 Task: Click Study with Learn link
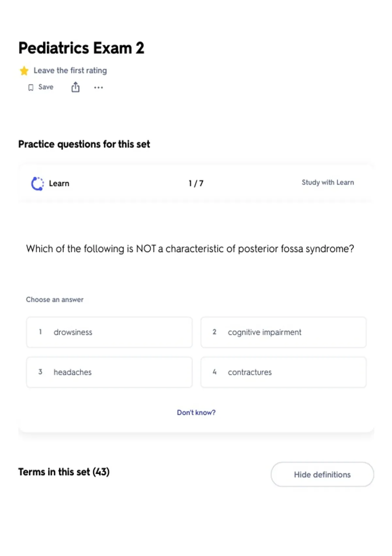click(328, 182)
